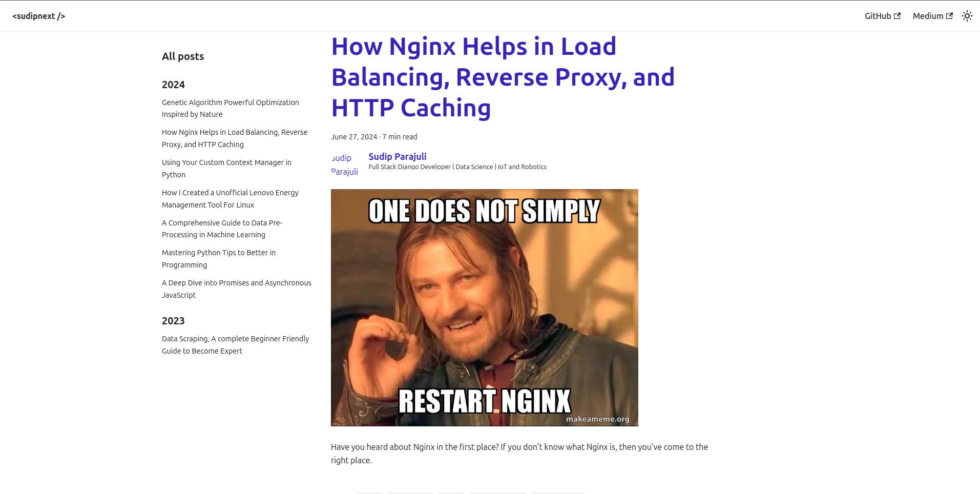Click the All posts sidebar heading
The width and height of the screenshot is (980, 494).
point(183,56)
